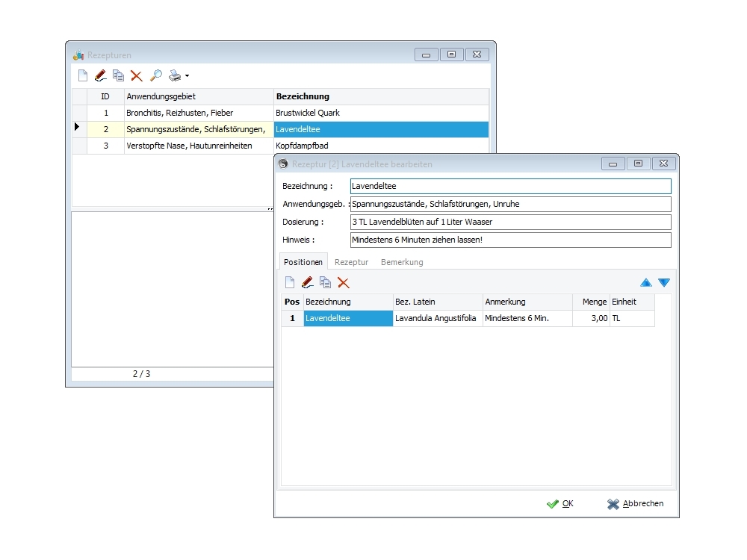The width and height of the screenshot is (747, 560).
Task: Switch to the Positionen tab
Action: coord(303,262)
